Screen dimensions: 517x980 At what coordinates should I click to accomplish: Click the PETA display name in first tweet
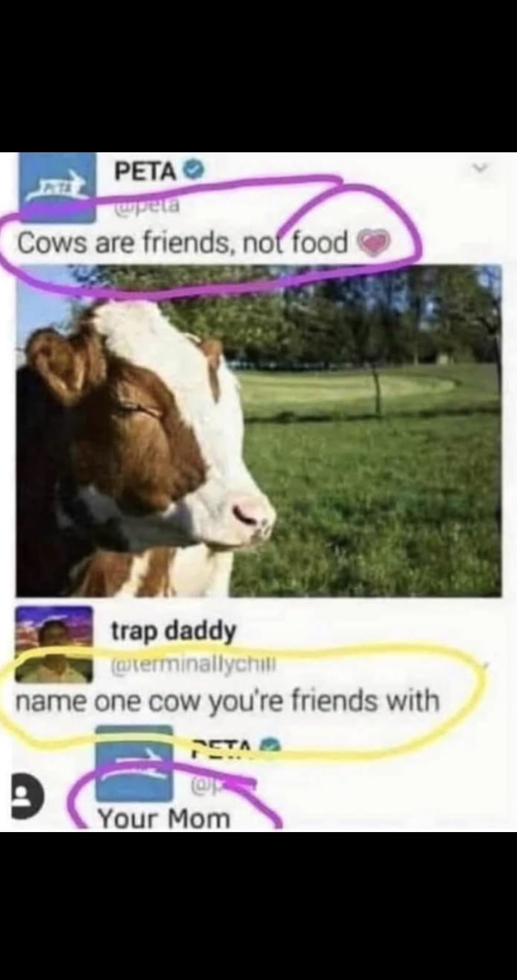[144, 170]
